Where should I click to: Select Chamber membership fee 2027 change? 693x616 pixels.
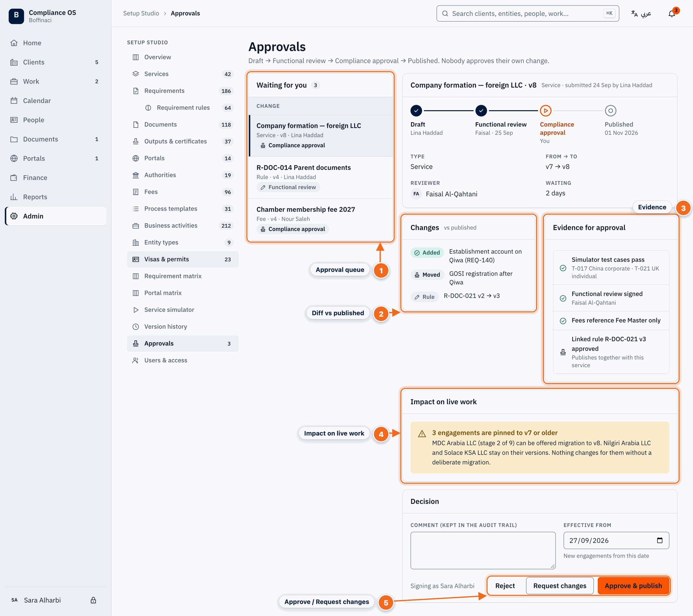pyautogui.click(x=321, y=219)
